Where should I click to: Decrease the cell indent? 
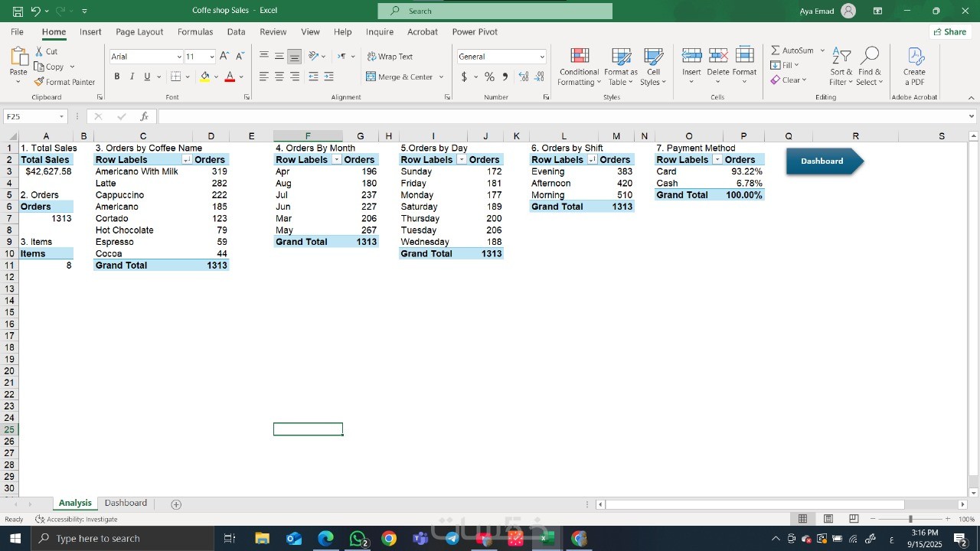313,77
